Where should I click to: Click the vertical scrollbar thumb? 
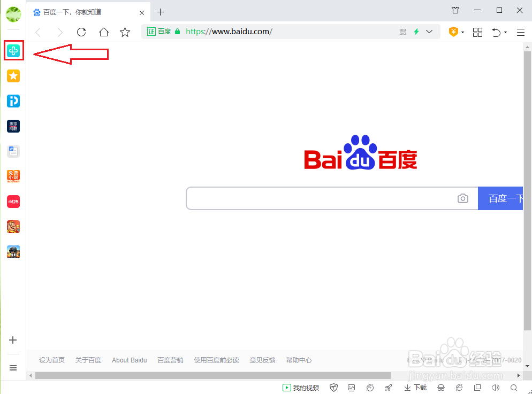(527, 191)
